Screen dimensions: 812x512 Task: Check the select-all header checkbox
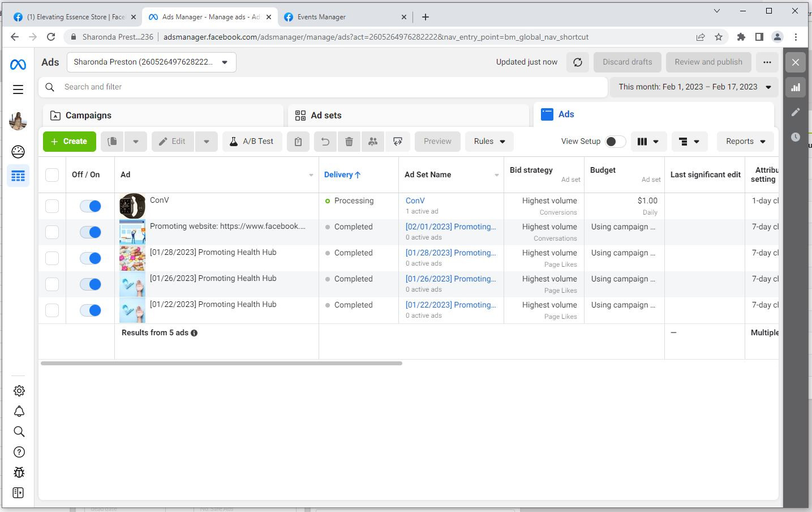[52, 175]
